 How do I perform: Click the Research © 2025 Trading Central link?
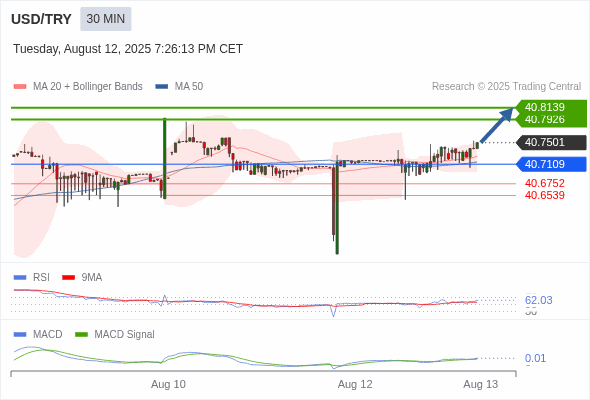tap(506, 87)
